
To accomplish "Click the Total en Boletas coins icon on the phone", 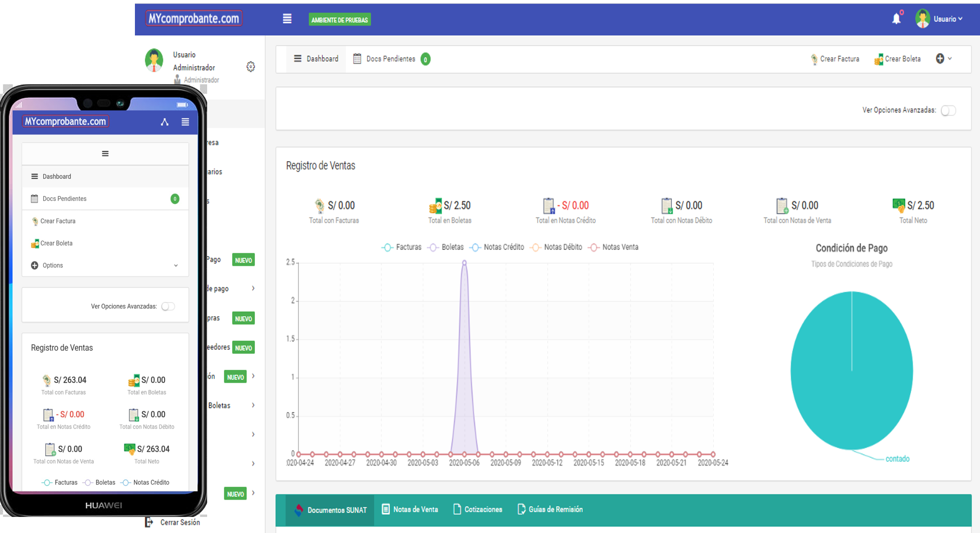I will pyautogui.click(x=134, y=380).
